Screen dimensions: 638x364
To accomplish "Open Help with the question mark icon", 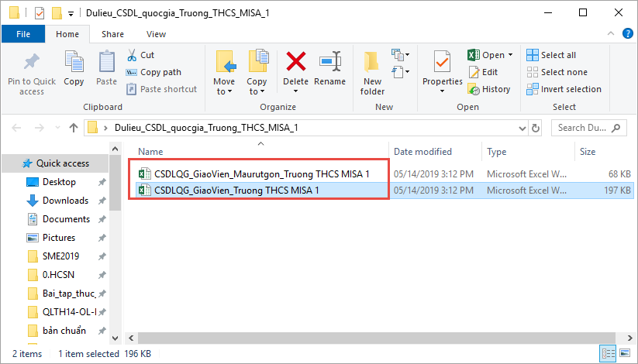I will pos(628,33).
